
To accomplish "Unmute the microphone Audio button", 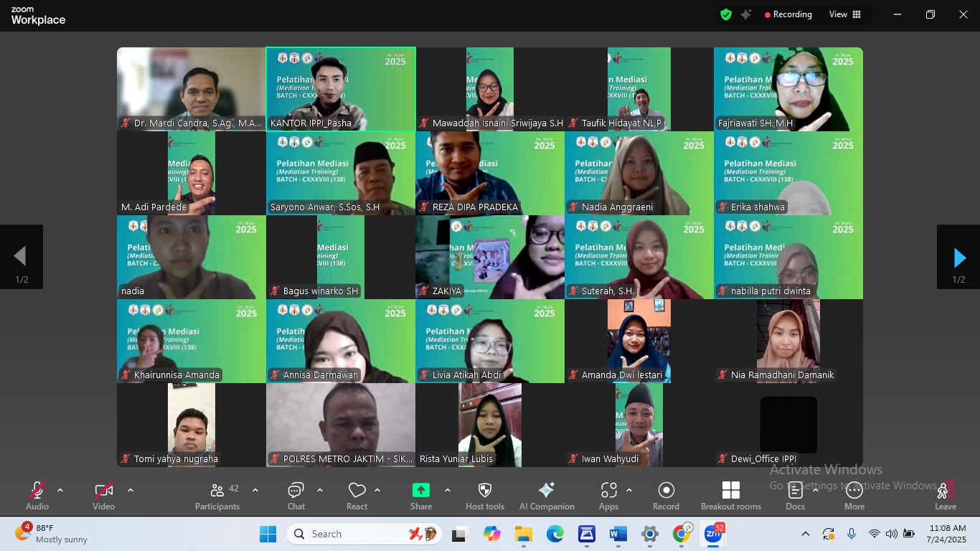I will pos(37,495).
